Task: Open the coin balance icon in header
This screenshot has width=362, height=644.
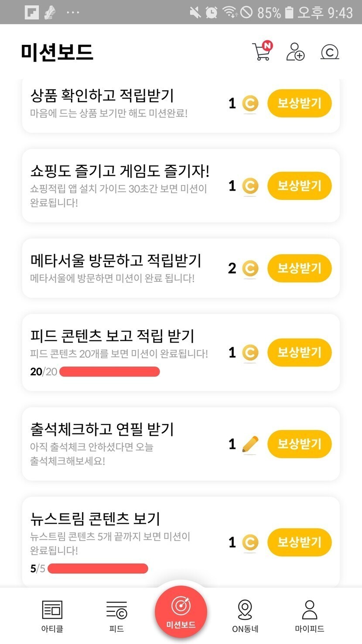Action: click(x=330, y=52)
